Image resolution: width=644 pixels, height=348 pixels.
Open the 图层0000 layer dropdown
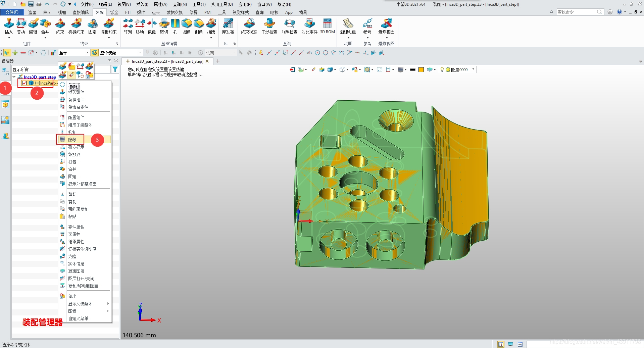473,69
